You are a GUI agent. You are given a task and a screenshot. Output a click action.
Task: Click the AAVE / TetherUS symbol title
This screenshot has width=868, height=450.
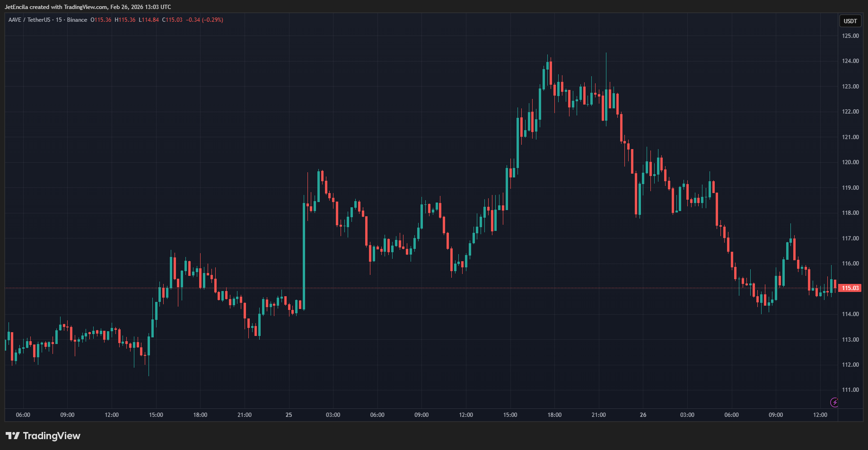pos(29,20)
